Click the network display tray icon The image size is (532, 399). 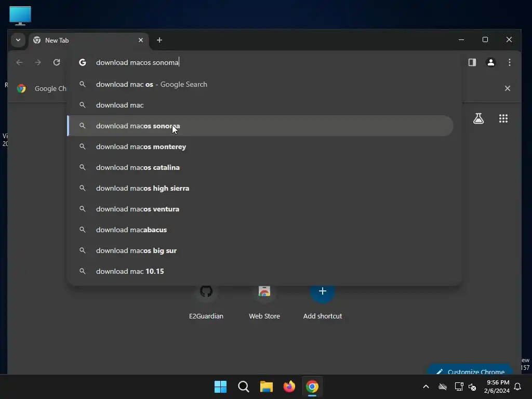pos(459,387)
